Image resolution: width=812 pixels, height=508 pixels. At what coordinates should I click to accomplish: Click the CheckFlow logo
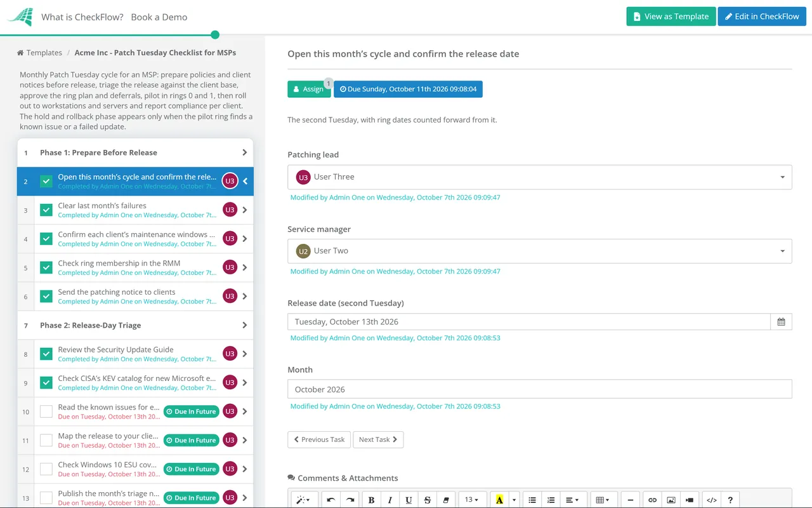click(20, 17)
